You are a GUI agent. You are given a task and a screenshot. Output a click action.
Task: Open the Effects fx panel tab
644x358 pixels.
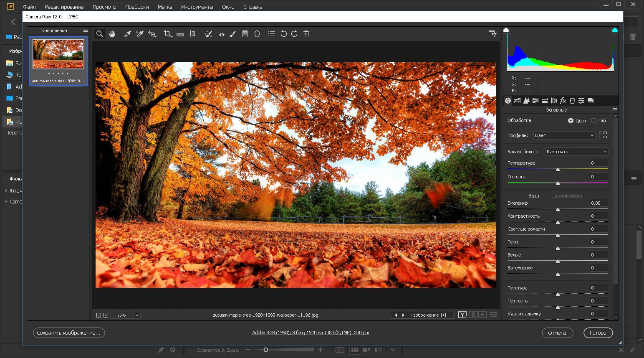(x=563, y=101)
